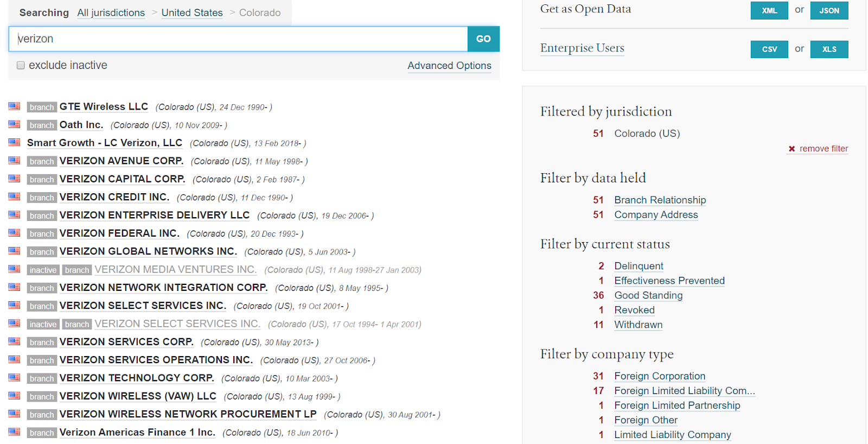Open VERIZON TECHNOLOGY CORP. record

[x=137, y=378]
